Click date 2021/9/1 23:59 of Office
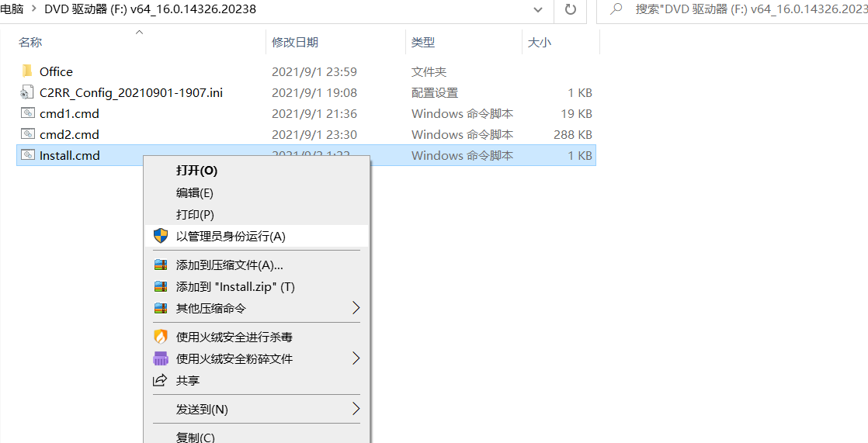 pos(314,71)
